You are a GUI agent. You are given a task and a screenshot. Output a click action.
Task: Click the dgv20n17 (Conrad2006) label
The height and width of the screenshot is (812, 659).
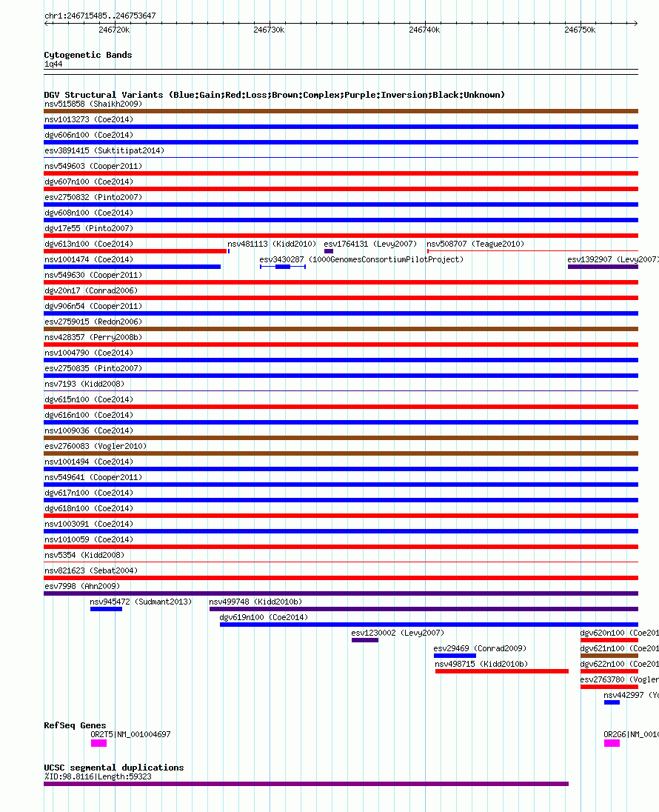pos(91,290)
